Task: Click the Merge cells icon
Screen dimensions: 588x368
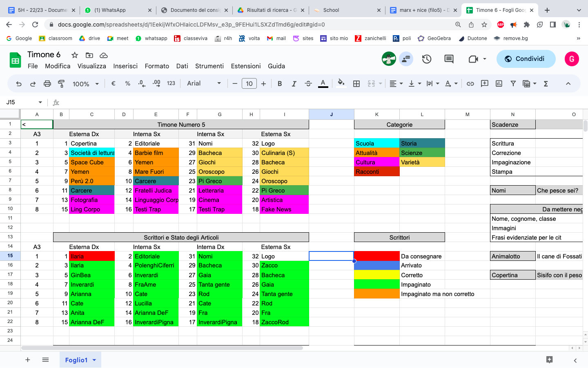Action: pyautogui.click(x=371, y=83)
